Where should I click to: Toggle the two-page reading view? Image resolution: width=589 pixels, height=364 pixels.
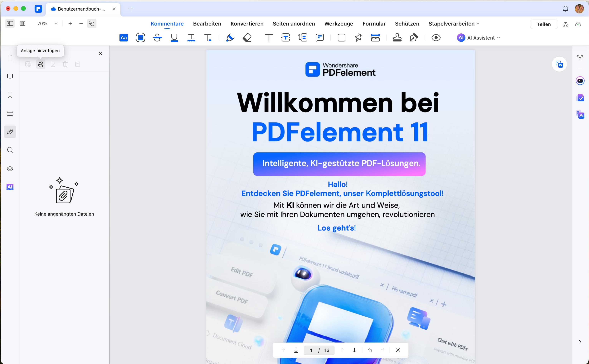pyautogui.click(x=22, y=23)
